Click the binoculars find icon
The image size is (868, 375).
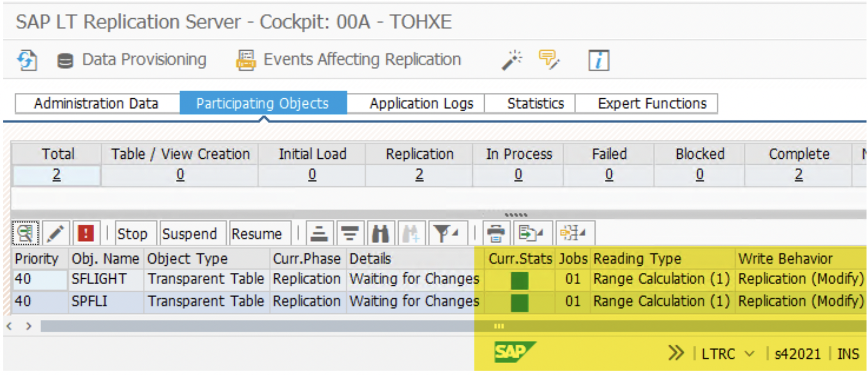click(380, 233)
